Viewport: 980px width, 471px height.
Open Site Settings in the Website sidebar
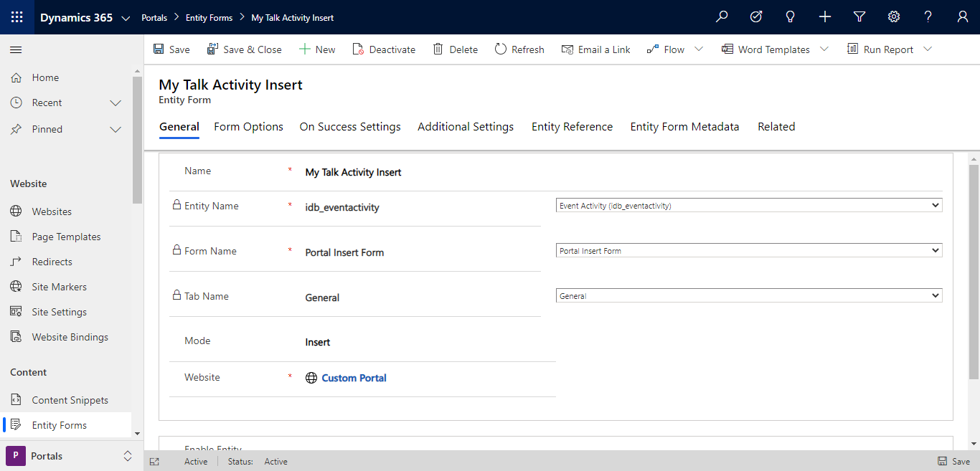click(61, 311)
